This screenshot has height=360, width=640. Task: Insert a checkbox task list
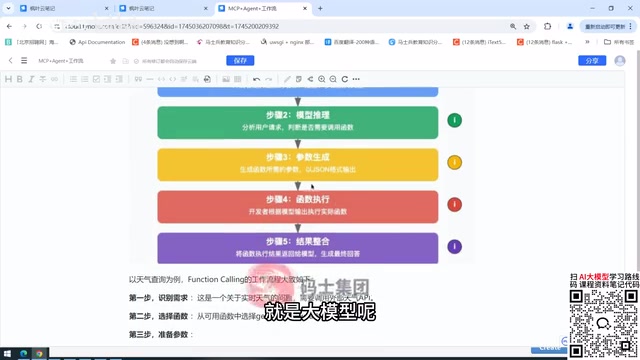pyautogui.click(x=96, y=79)
